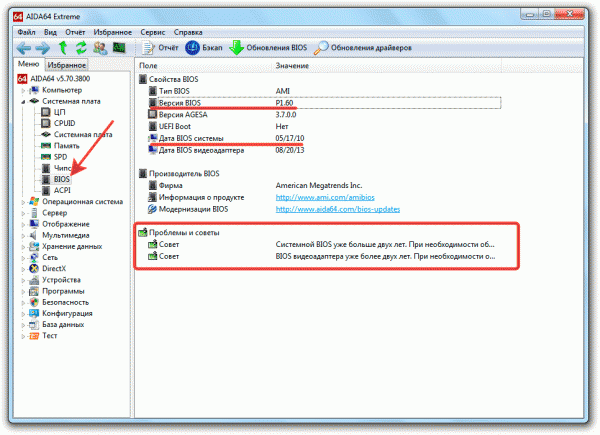Click the Хранение данных icon
Screen dimensions: 600x435
pos(34,246)
